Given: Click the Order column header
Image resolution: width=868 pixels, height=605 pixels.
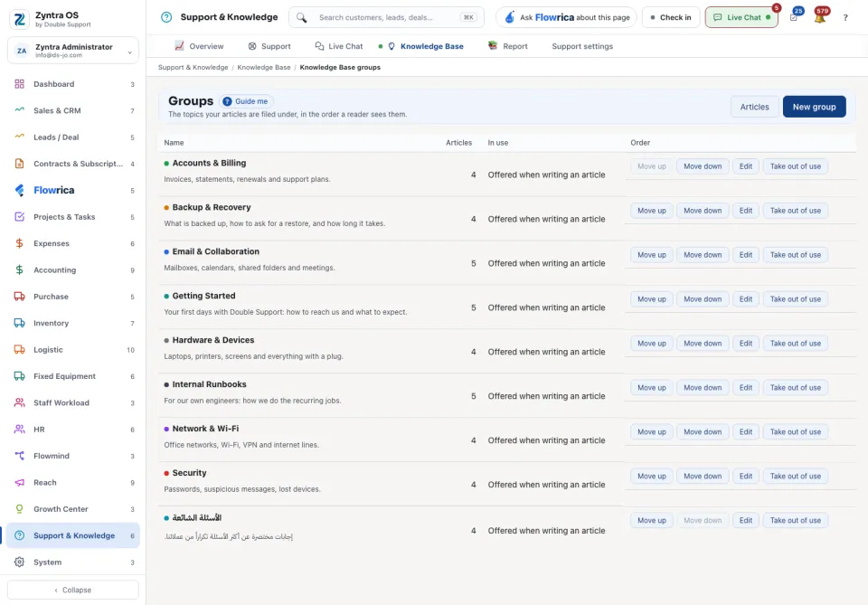Looking at the screenshot, I should point(640,142).
